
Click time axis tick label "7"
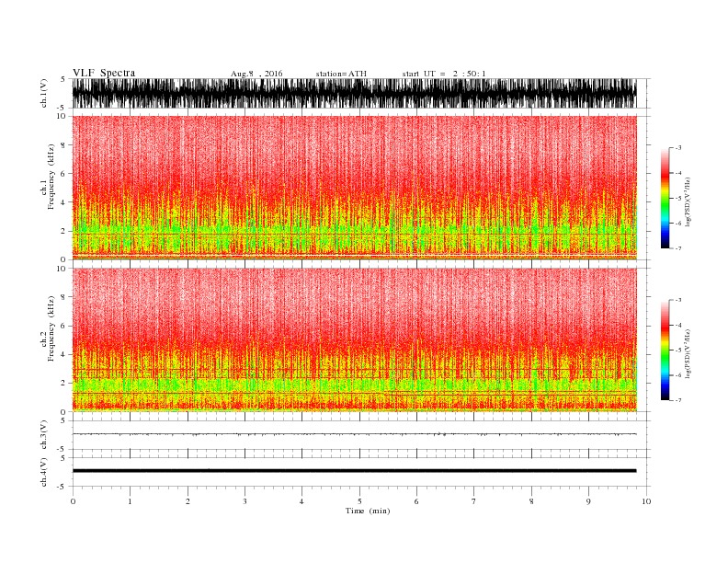[474, 501]
